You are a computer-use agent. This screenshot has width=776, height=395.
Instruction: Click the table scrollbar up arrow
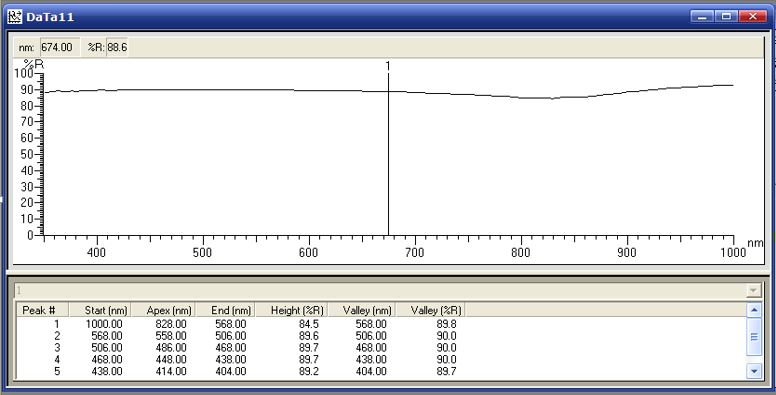pos(754,310)
